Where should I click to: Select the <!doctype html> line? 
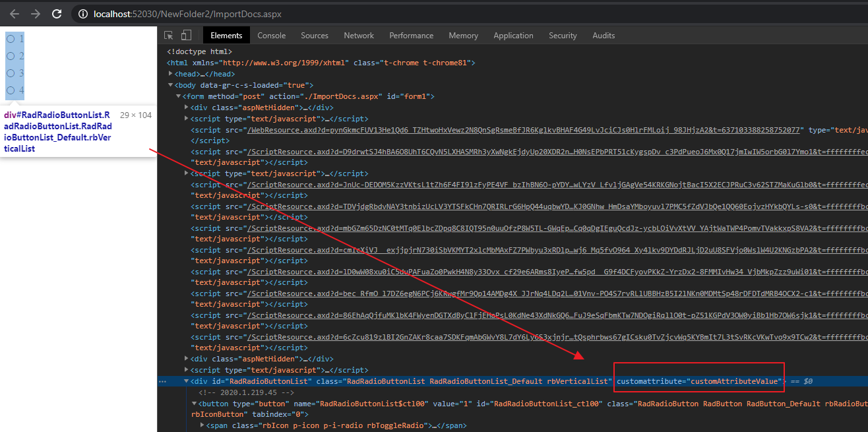[x=199, y=51]
